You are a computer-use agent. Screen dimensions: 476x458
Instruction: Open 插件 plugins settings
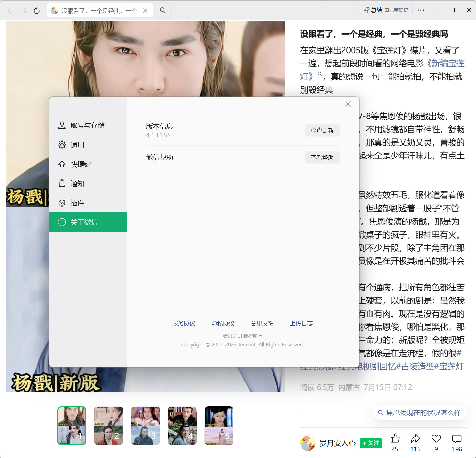(x=88, y=203)
